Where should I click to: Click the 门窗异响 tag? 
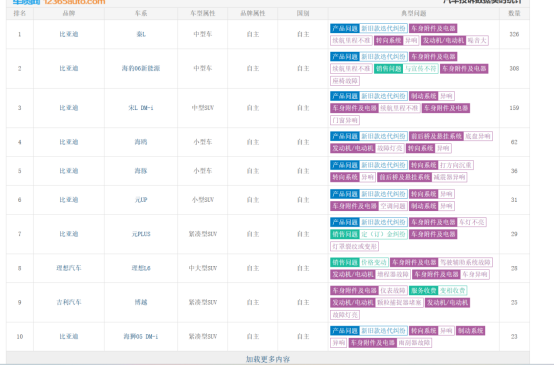tap(345, 120)
